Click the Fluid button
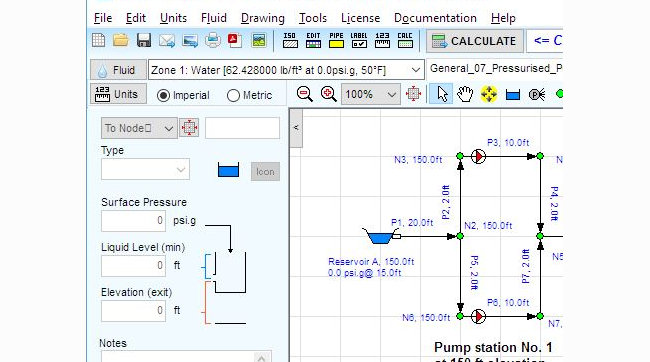The image size is (650, 362). (x=118, y=70)
